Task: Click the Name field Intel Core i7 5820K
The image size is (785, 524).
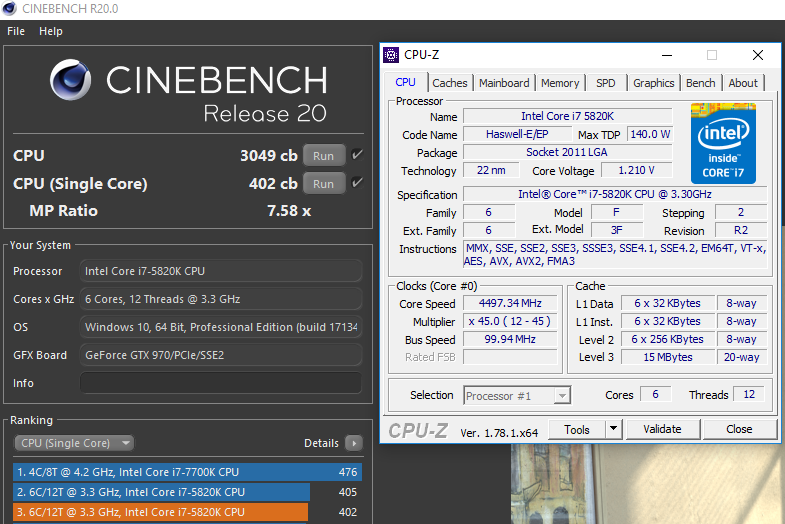Action: 567,116
